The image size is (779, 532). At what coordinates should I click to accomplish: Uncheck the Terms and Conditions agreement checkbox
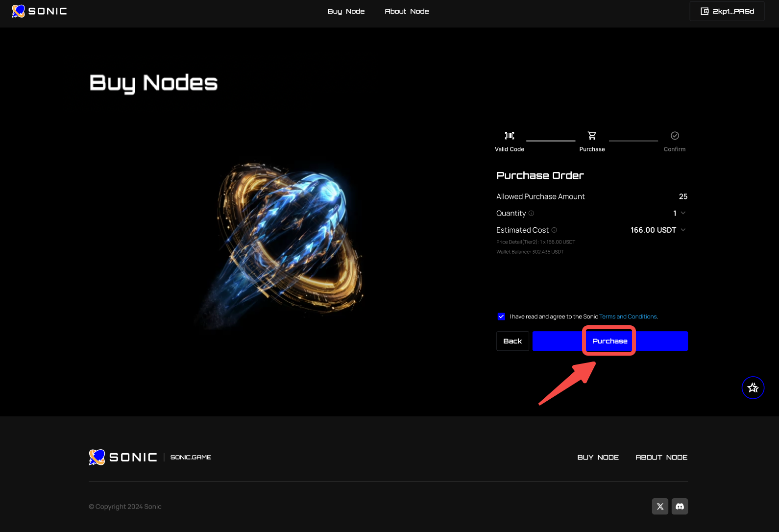pyautogui.click(x=501, y=316)
